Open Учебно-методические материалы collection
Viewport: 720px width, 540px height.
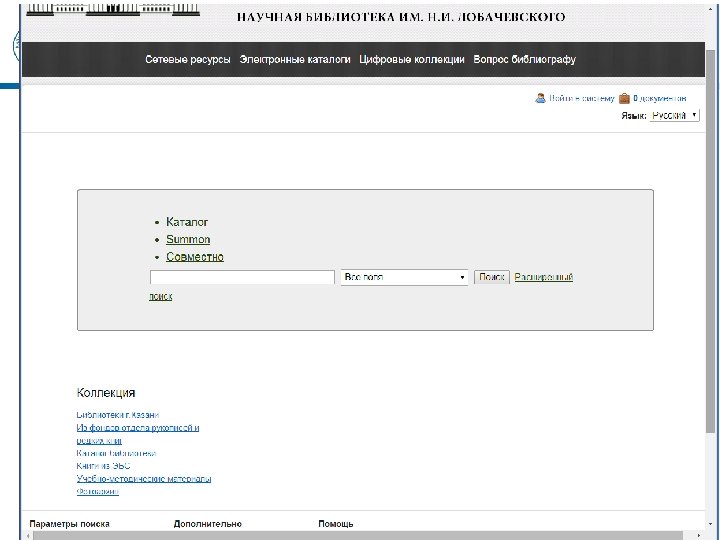[x=144, y=479]
